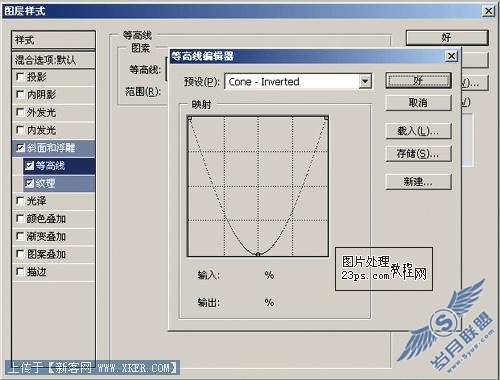Viewport: 500px width, 380px height.
Task: Click the 投影 style label
Action: [x=36, y=77]
